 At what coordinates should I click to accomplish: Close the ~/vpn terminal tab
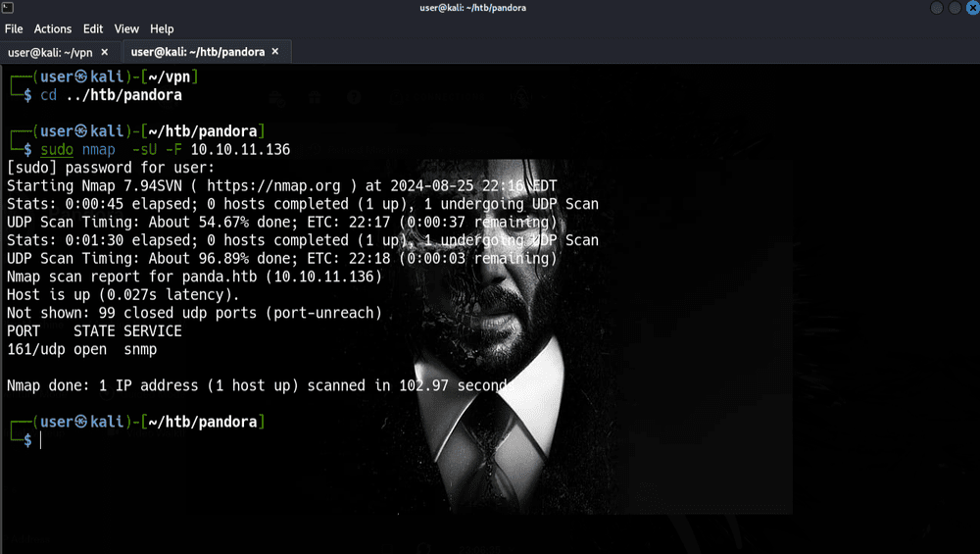tap(105, 53)
